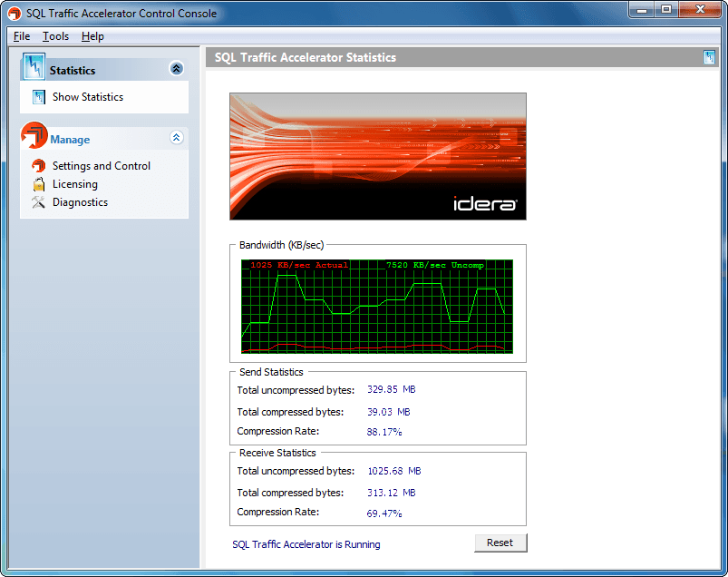Open the Licensing page

(74, 184)
